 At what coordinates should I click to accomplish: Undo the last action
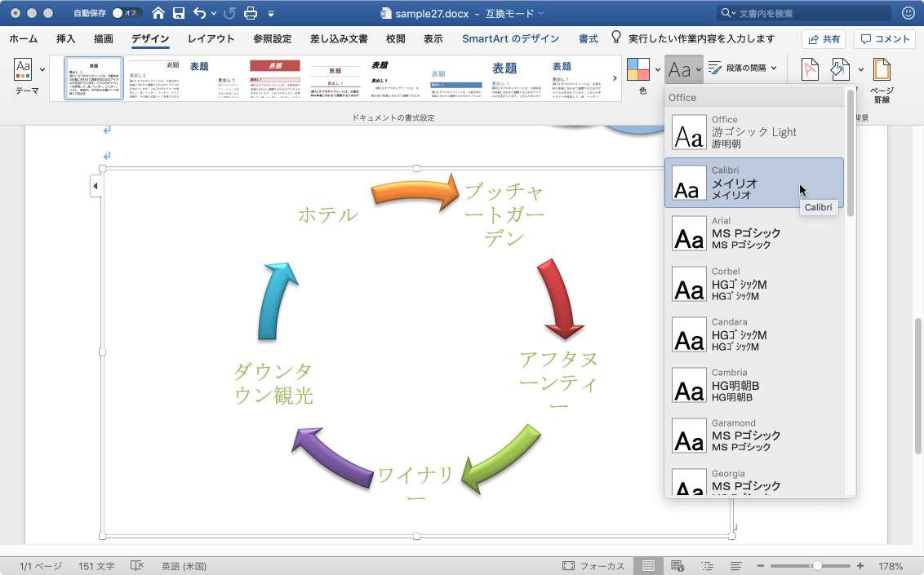tap(200, 13)
